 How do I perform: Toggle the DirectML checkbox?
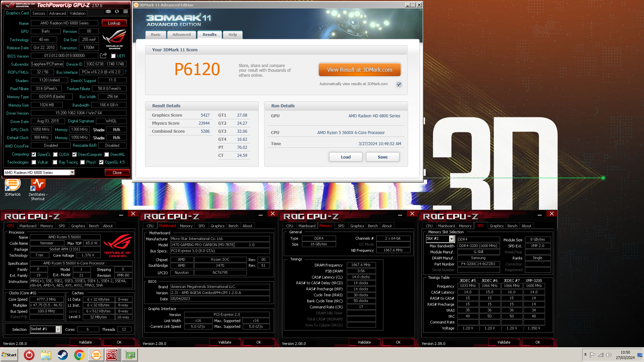106,155
